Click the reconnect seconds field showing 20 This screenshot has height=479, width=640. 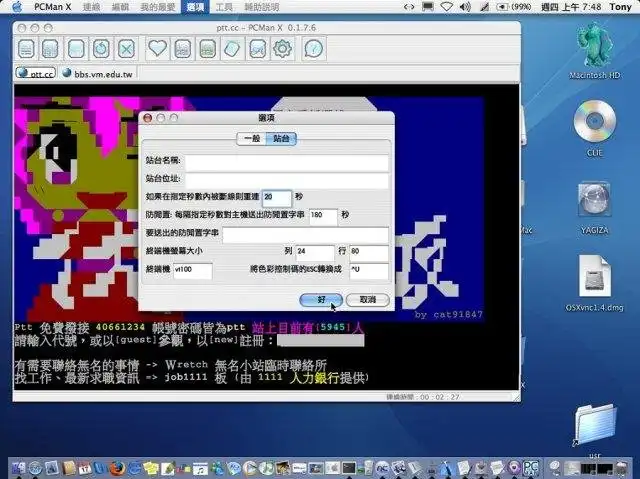point(277,198)
